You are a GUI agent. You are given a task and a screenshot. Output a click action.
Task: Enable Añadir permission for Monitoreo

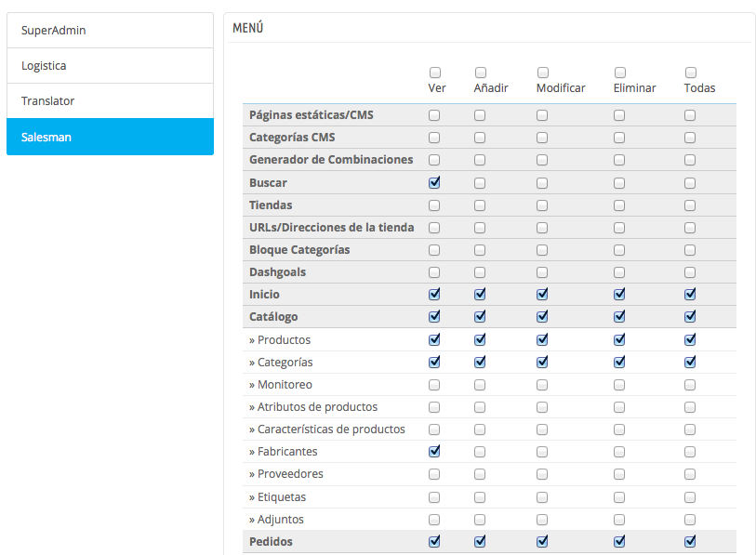(x=480, y=385)
